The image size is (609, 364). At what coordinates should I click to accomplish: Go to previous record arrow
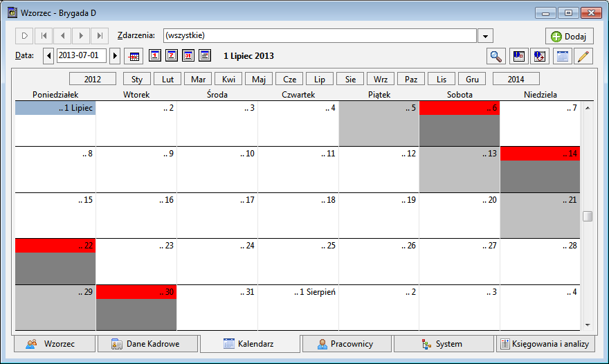(x=62, y=36)
